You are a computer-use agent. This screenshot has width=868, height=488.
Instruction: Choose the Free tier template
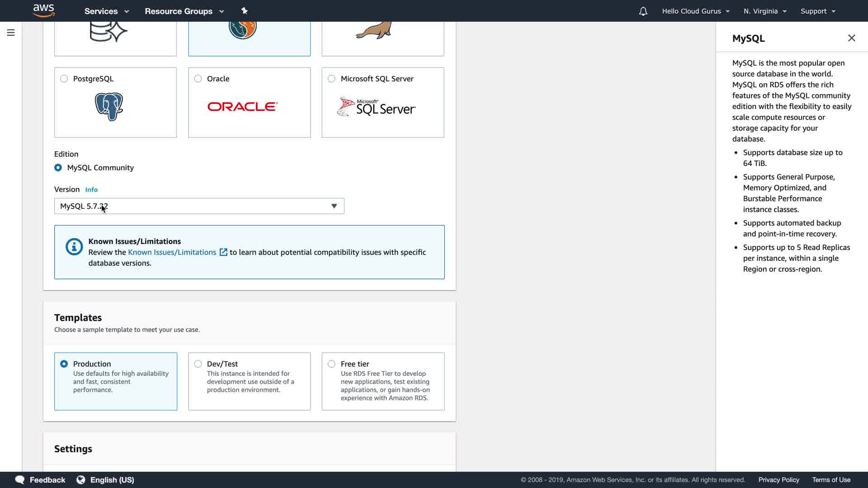click(332, 364)
